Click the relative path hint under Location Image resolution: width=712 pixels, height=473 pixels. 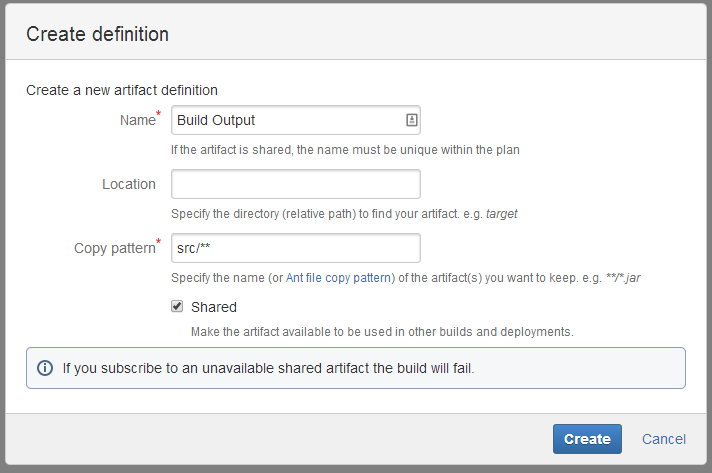pyautogui.click(x=344, y=214)
